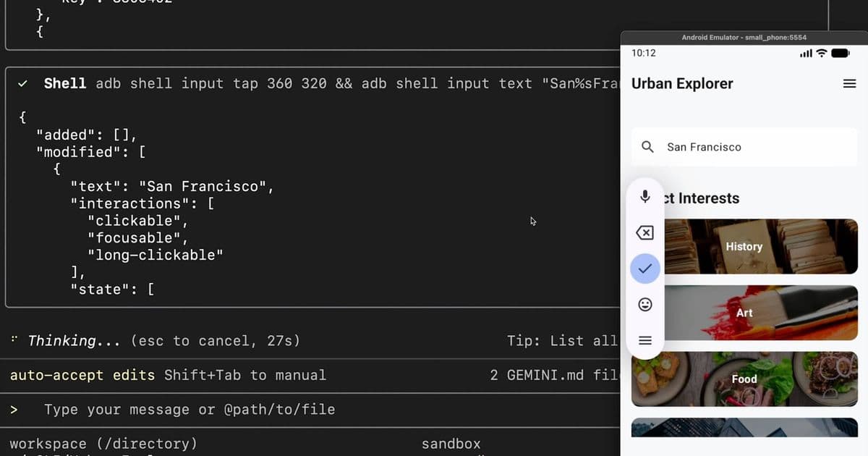Tap the keyboard layout hamburger icon below the emoji

click(x=644, y=340)
